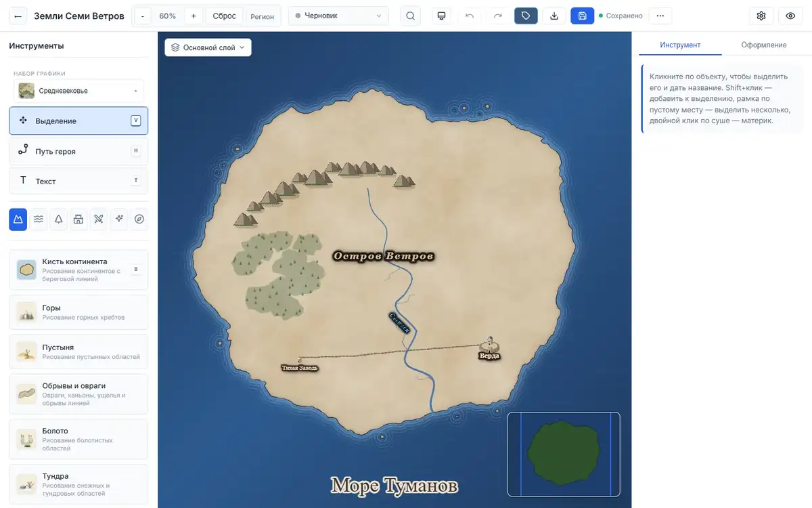Toggle preview mode with eye icon
The width and height of the screenshot is (812, 508).
coord(790,16)
